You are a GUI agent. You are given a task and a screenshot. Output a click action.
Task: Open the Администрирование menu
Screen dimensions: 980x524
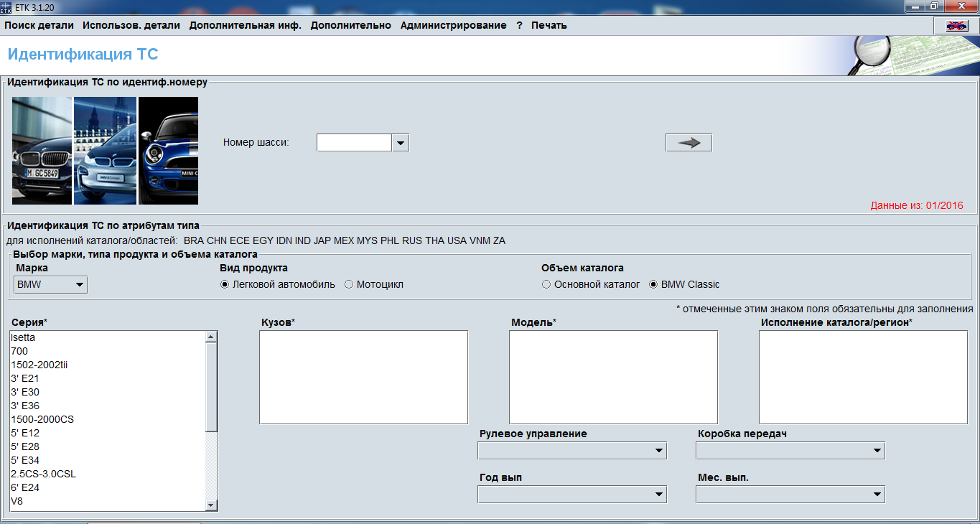point(454,25)
